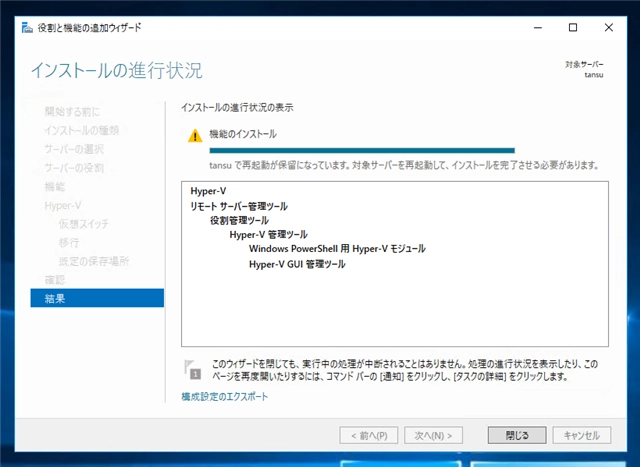Viewport: 640px width, 467px height.
Task: Click the 機能のインストール status label
Action: click(243, 134)
